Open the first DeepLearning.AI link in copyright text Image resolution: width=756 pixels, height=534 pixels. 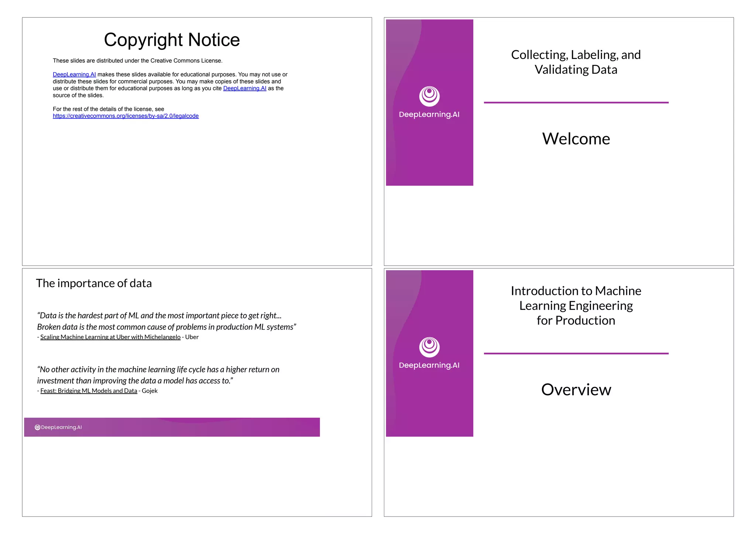(74, 75)
